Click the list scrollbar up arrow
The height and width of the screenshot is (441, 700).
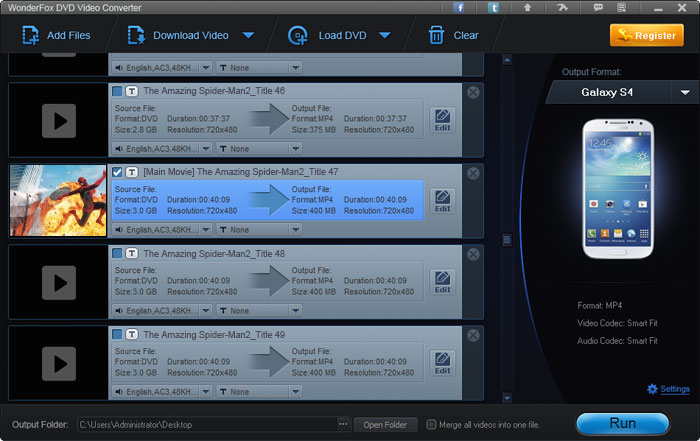[x=507, y=59]
